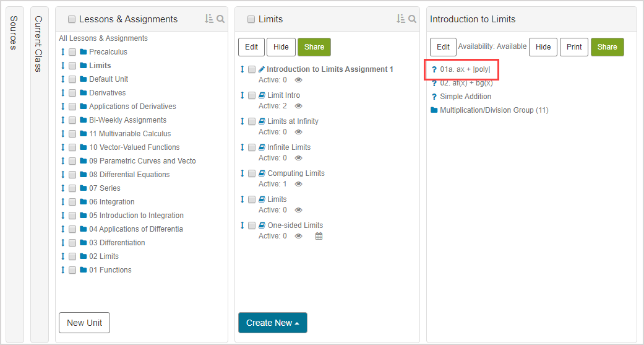This screenshot has height=345, width=644.
Task: Tick the Computing Limits lesson checkbox
Action: coord(252,173)
